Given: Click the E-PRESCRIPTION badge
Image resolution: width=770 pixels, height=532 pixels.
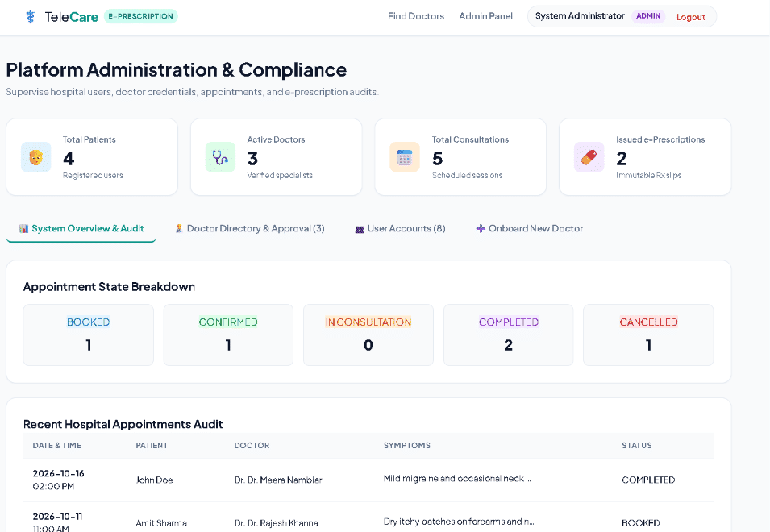Looking at the screenshot, I should coord(141,16).
